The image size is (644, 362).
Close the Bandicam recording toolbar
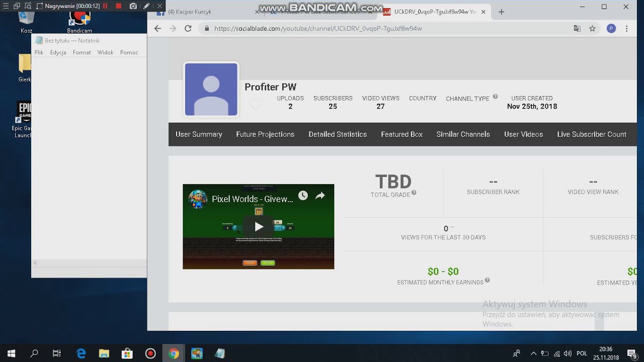(x=159, y=6)
